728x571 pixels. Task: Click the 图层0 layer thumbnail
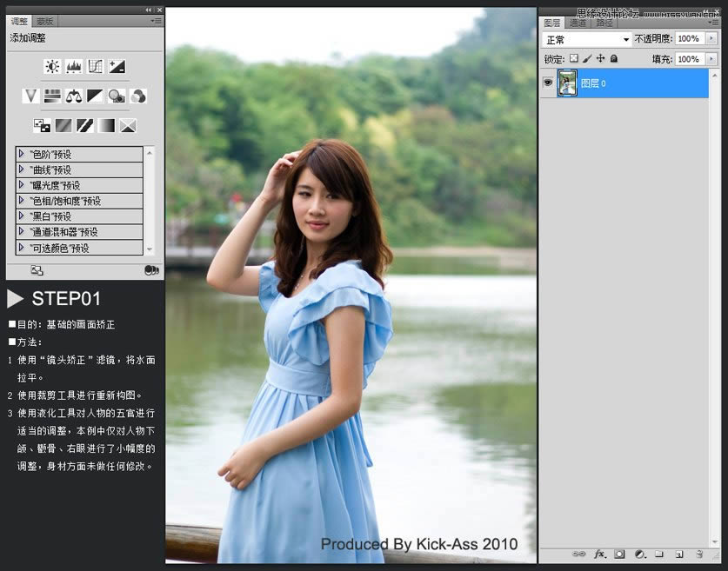click(x=566, y=83)
